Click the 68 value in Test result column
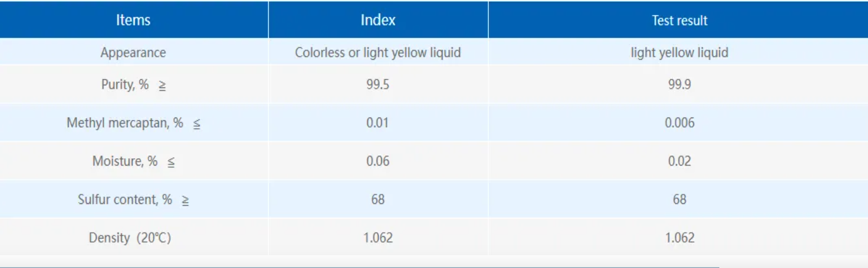The image size is (868, 268). 679,199
